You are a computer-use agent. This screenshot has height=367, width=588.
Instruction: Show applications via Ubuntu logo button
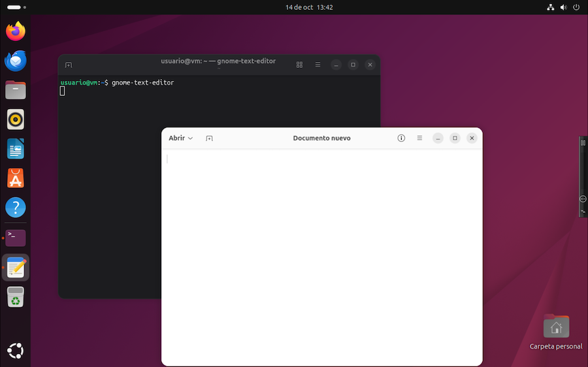coord(16,351)
